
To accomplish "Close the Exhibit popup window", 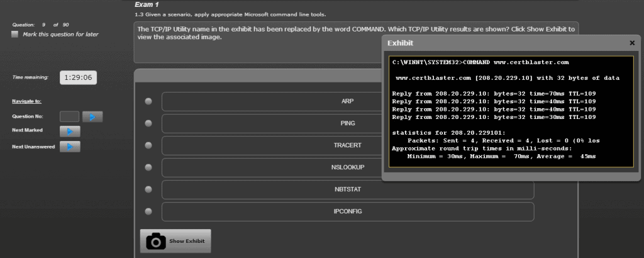I will tap(631, 43).
